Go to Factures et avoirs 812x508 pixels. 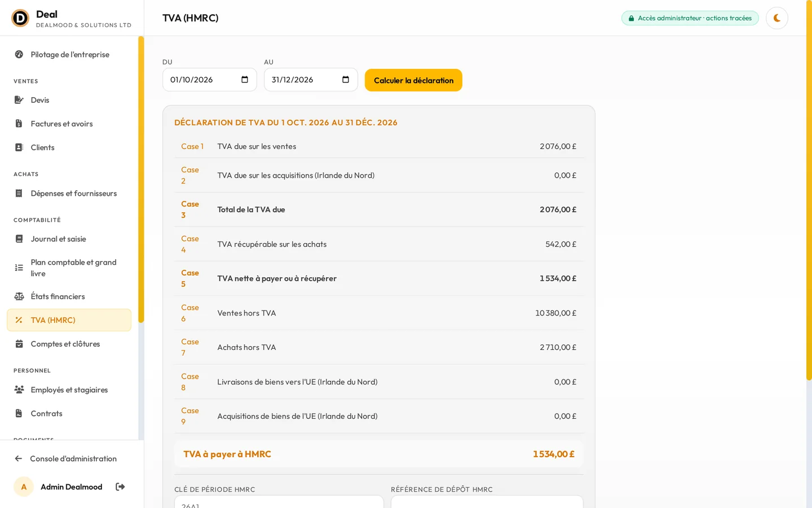[69, 124]
